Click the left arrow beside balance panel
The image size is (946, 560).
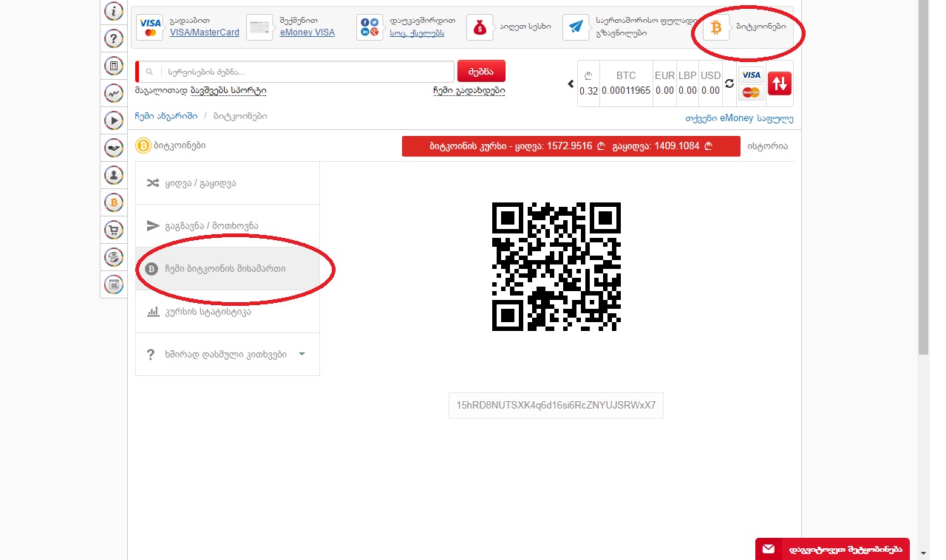[571, 83]
